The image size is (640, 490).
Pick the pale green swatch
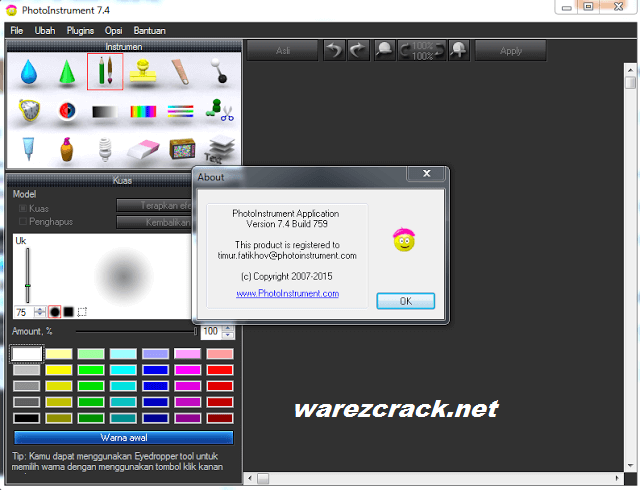(x=91, y=354)
